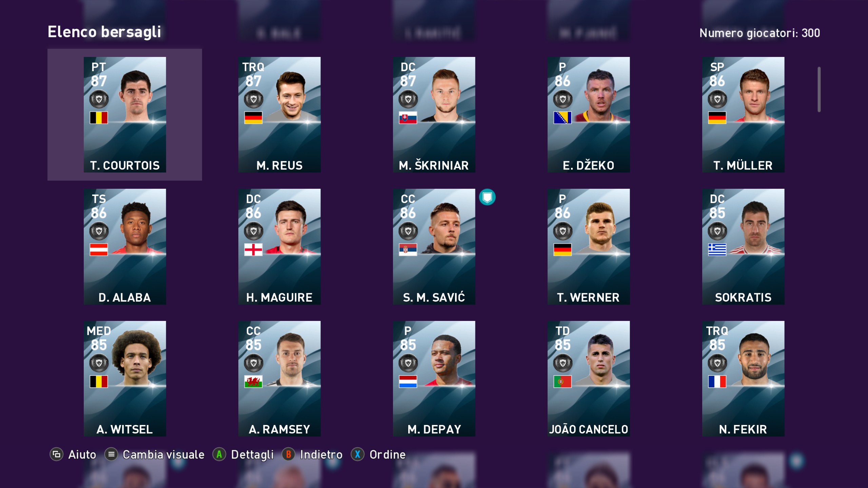Click the Indietro back label
The height and width of the screenshot is (488, 868).
[321, 454]
